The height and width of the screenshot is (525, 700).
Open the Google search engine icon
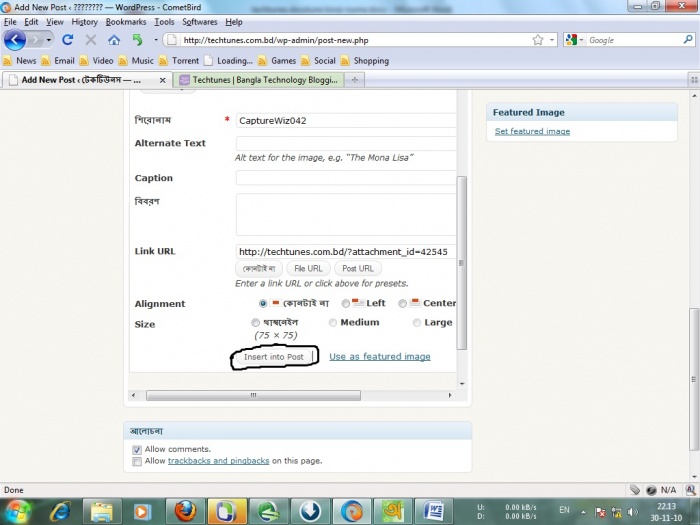[571, 40]
